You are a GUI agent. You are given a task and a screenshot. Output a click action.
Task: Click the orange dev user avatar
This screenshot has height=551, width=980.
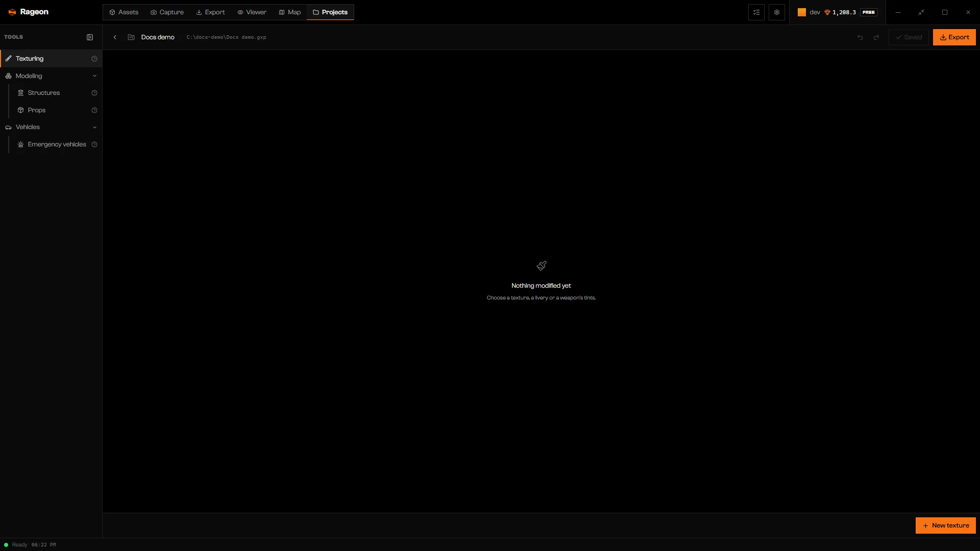pos(802,12)
